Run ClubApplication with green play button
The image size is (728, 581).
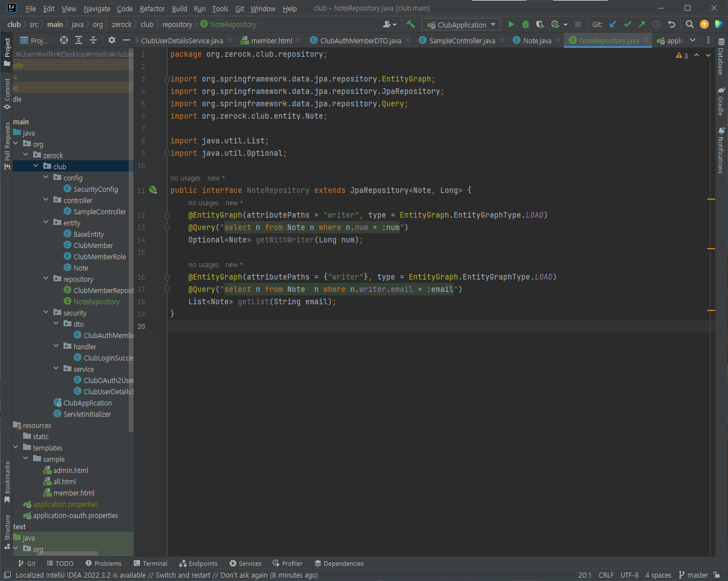[511, 24]
